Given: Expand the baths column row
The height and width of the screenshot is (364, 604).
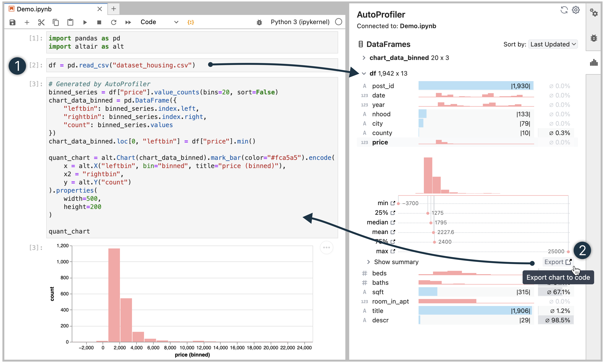Looking at the screenshot, I should pyautogui.click(x=467, y=283).
